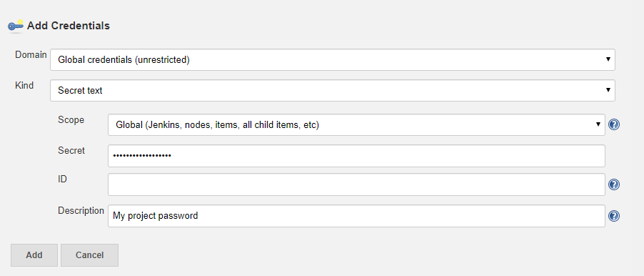The height and width of the screenshot is (276, 644).
Task: Click the Add Credentials heading text
Action: tap(68, 26)
